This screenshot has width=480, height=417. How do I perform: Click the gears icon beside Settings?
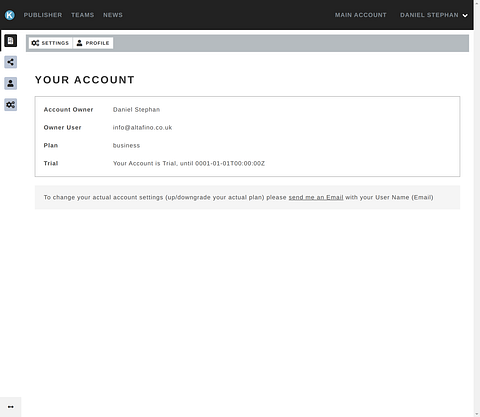pos(35,43)
